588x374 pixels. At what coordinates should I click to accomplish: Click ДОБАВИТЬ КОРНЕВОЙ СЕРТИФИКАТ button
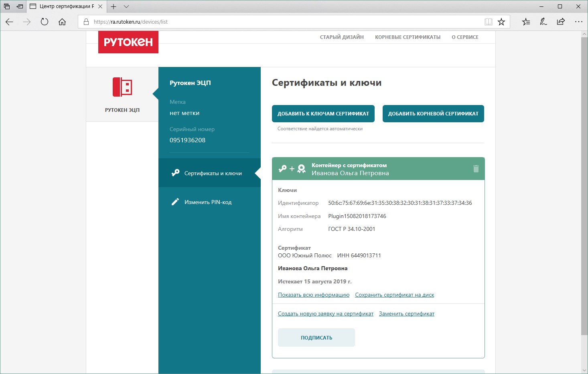click(433, 113)
